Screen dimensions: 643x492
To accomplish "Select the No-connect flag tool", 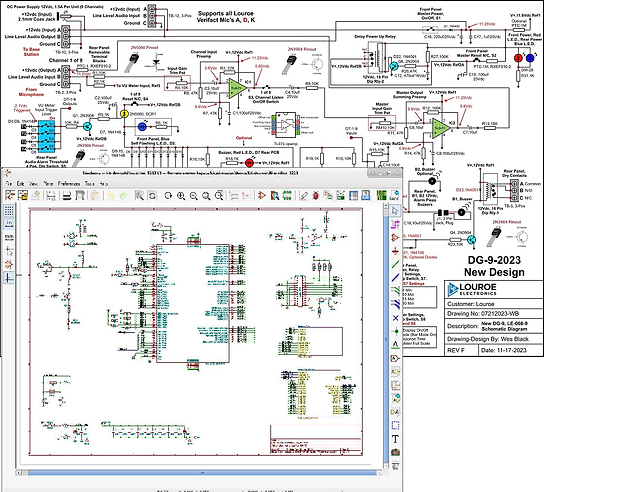I will point(395,318).
